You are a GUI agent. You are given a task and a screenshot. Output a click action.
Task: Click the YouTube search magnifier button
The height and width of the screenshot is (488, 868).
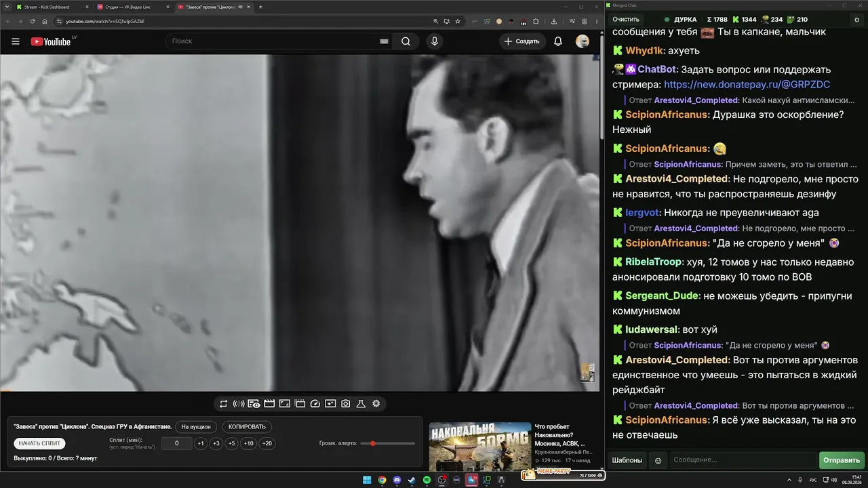point(406,41)
